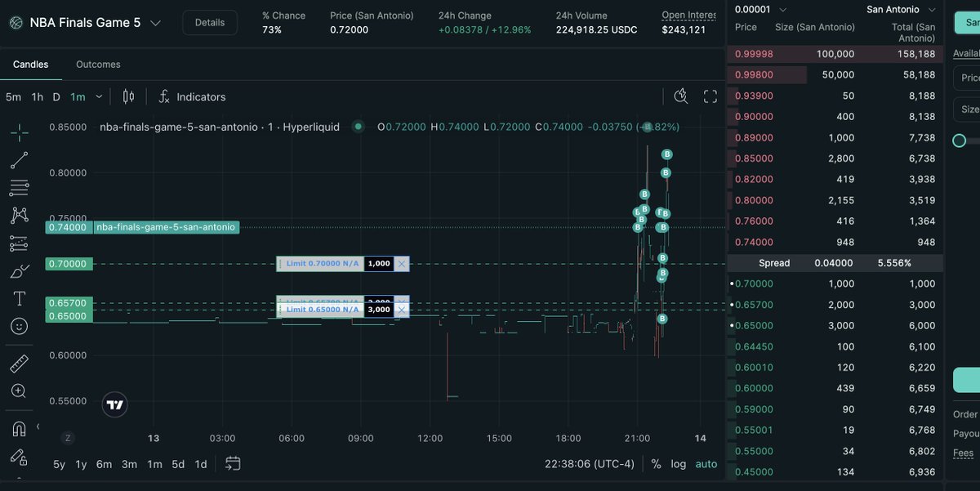Set chart range to 5d
The height and width of the screenshot is (491, 980).
(x=178, y=464)
